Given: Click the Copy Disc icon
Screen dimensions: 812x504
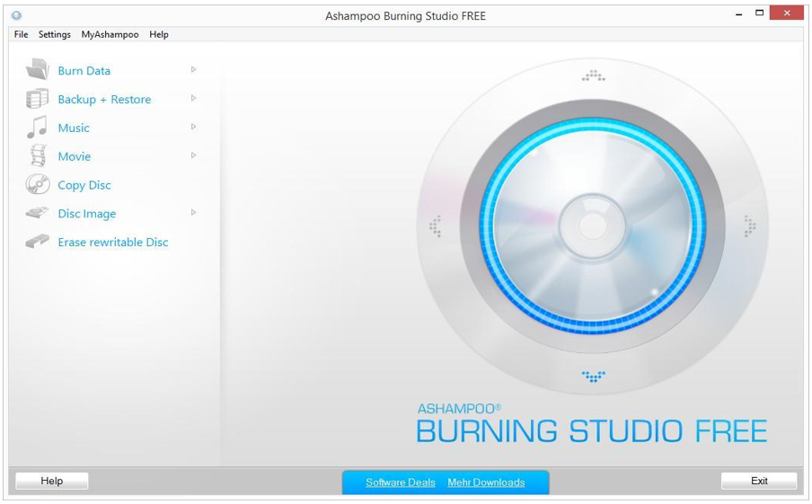Looking at the screenshot, I should (37, 185).
